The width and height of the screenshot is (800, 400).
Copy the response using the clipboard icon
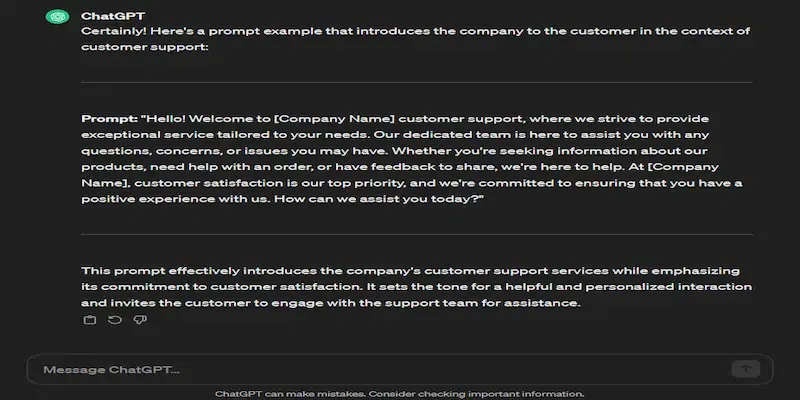tap(89, 320)
